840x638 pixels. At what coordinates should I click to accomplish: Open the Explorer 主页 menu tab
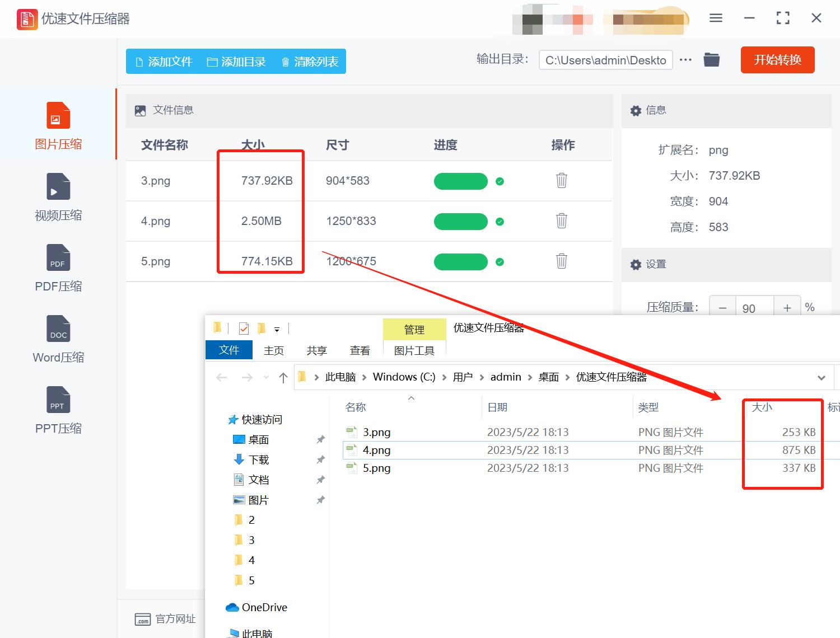pyautogui.click(x=273, y=350)
